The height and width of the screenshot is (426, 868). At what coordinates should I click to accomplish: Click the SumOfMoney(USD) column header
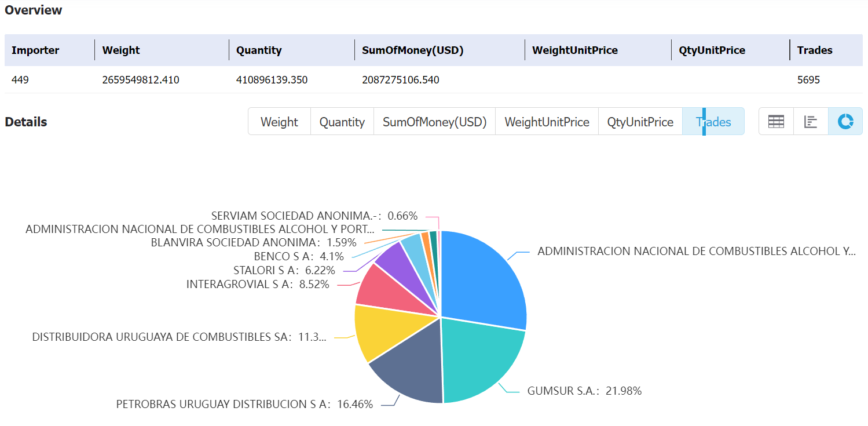(x=413, y=50)
